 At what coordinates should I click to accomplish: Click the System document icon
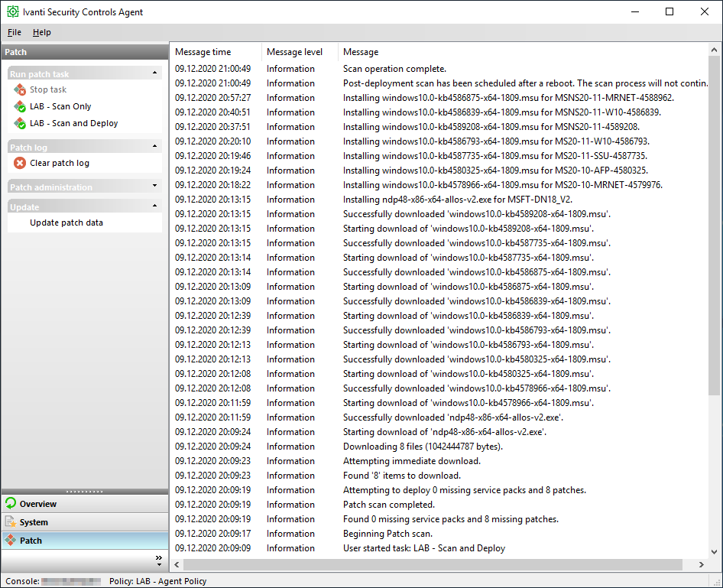click(11, 521)
